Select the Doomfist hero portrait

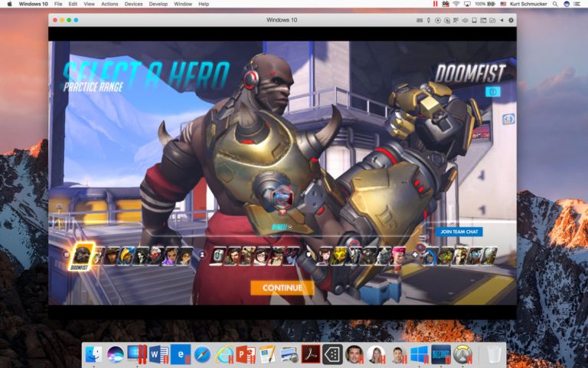[82, 256]
